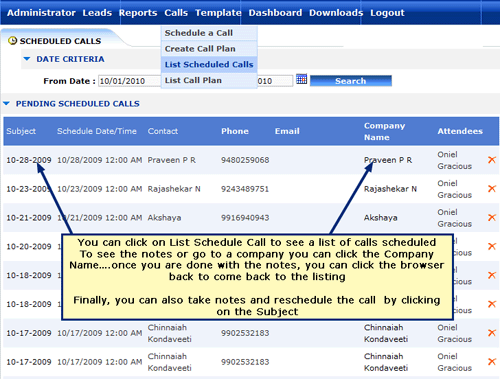
Task: Click the Contact column header
Action: point(163,131)
